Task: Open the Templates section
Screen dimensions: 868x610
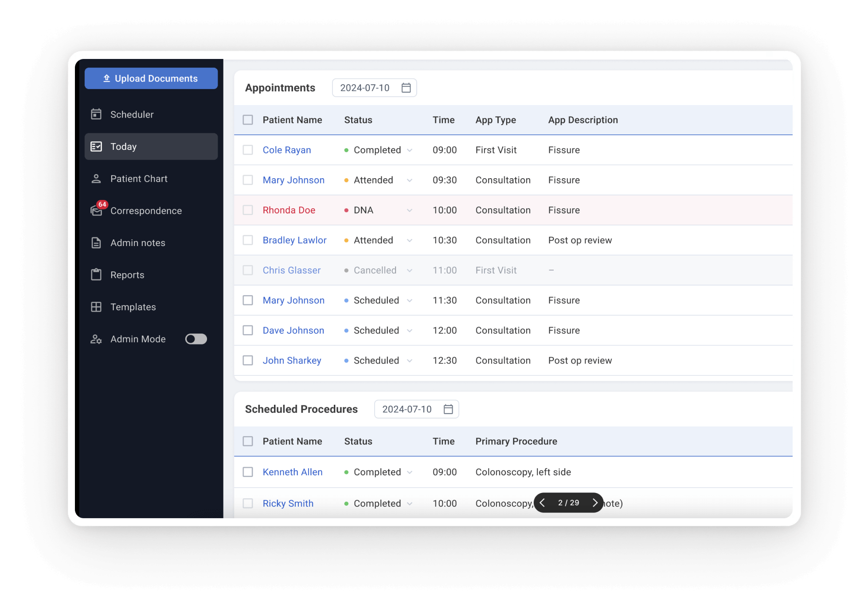Action: click(133, 307)
